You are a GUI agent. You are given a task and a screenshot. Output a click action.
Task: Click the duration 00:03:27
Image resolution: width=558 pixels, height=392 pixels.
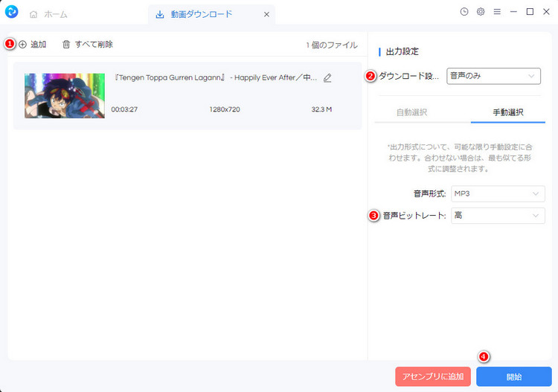click(124, 109)
